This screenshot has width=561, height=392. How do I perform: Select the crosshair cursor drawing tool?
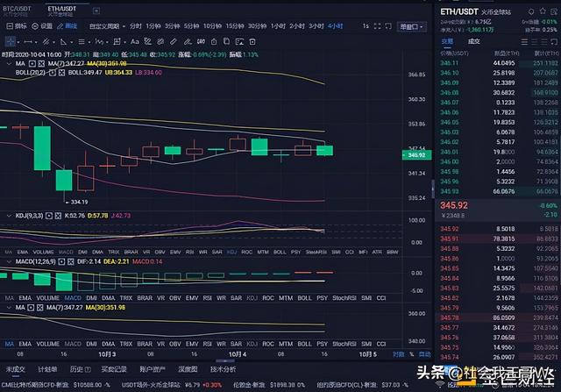[x=10, y=42]
